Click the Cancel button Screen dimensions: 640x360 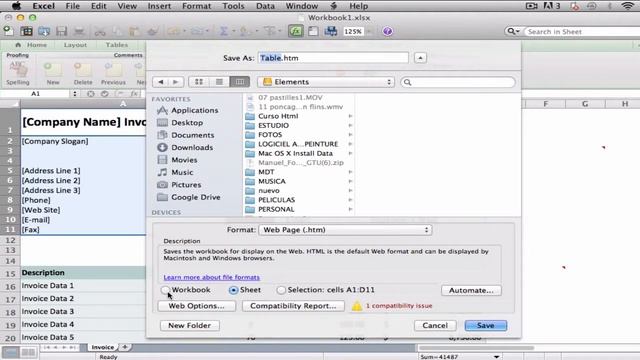click(x=435, y=325)
